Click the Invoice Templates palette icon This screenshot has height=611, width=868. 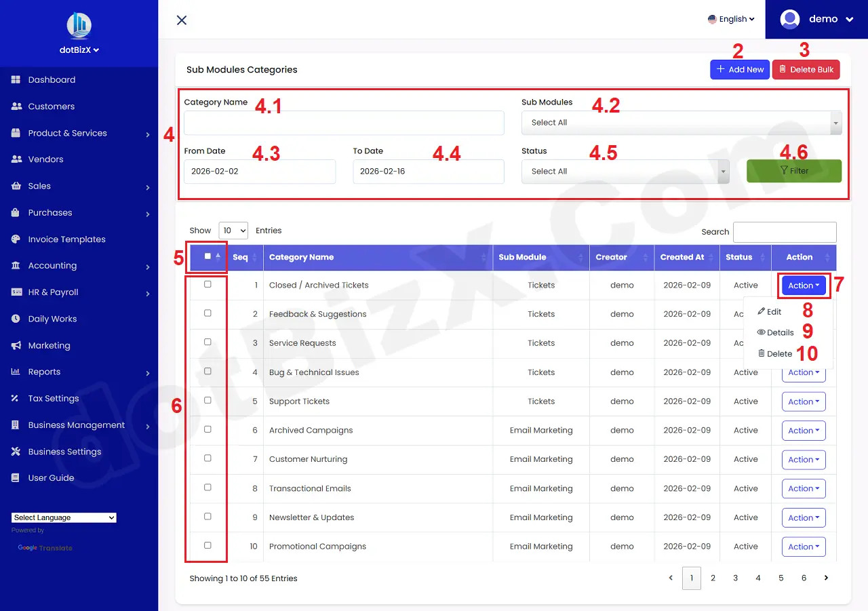coord(16,239)
